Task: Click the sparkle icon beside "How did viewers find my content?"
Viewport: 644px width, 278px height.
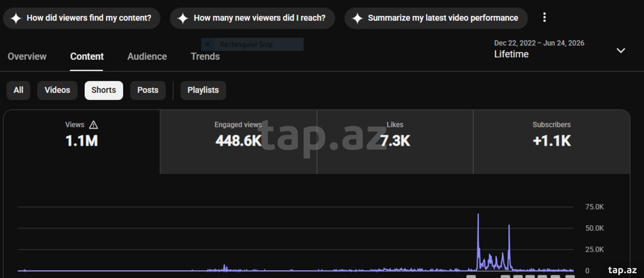Action: point(16,18)
